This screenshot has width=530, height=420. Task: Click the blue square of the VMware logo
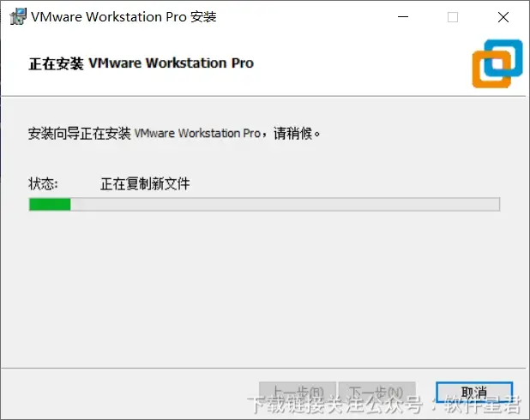pyautogui.click(x=504, y=57)
